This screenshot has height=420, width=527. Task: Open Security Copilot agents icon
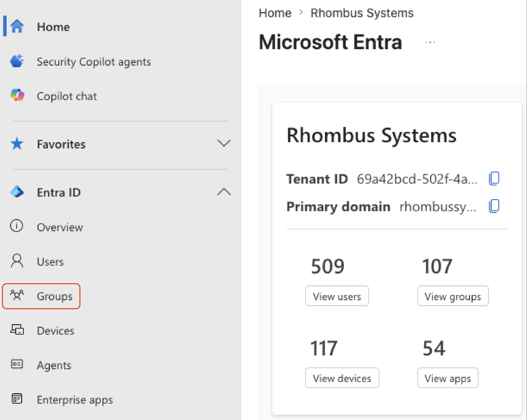(17, 61)
